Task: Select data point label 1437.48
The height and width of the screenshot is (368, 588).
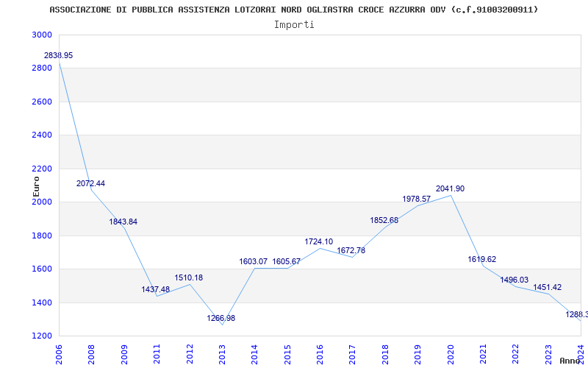Action: pyautogui.click(x=156, y=289)
